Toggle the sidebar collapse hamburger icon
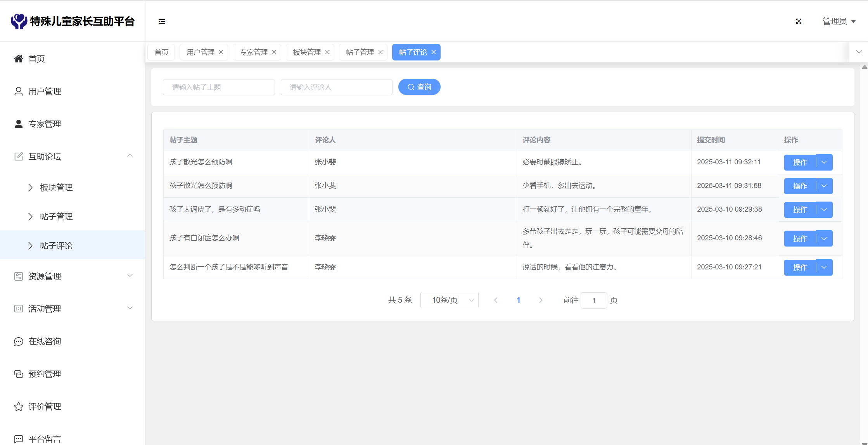 [x=162, y=21]
